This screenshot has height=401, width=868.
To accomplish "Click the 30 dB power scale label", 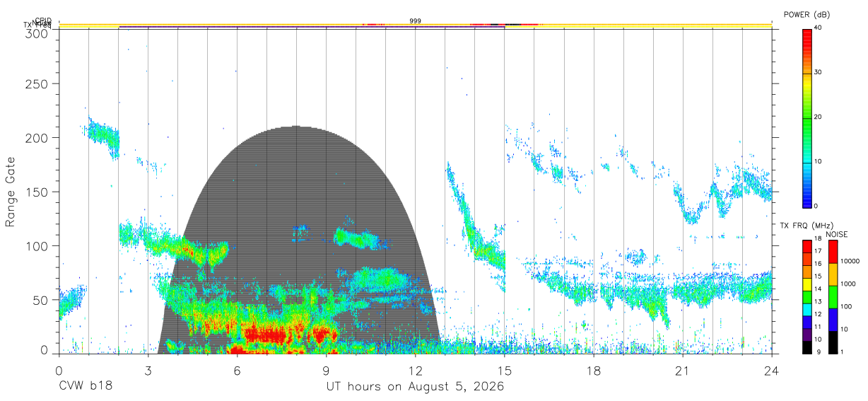I will 817,72.
